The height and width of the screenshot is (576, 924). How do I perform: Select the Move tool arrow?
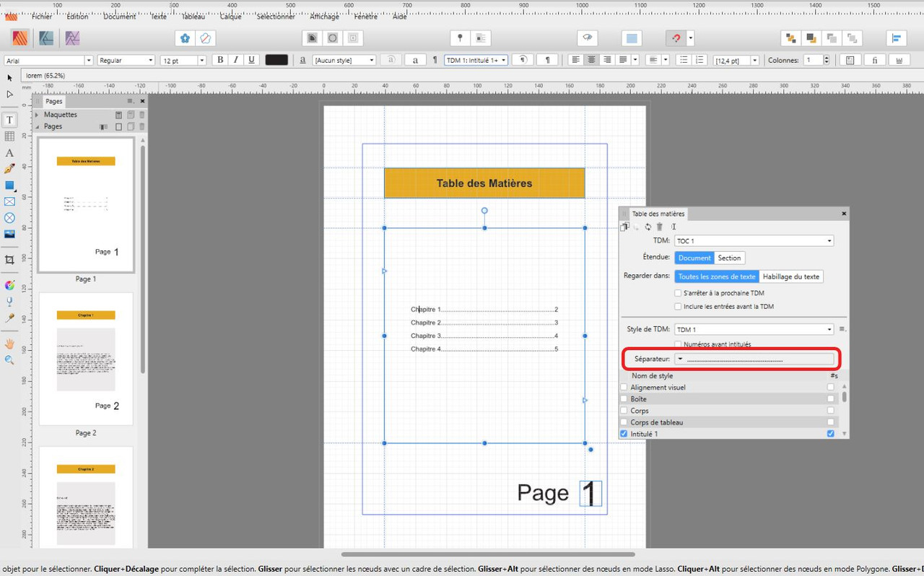(9, 78)
